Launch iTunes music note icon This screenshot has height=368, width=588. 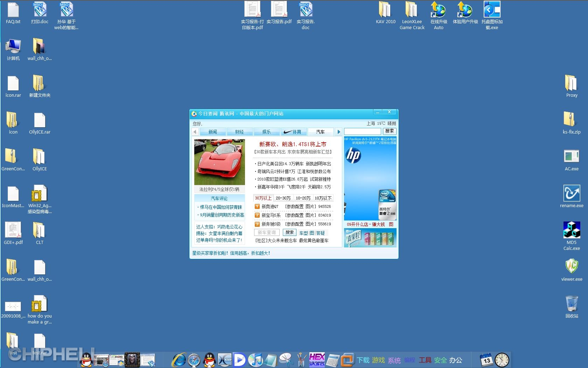[x=255, y=360]
